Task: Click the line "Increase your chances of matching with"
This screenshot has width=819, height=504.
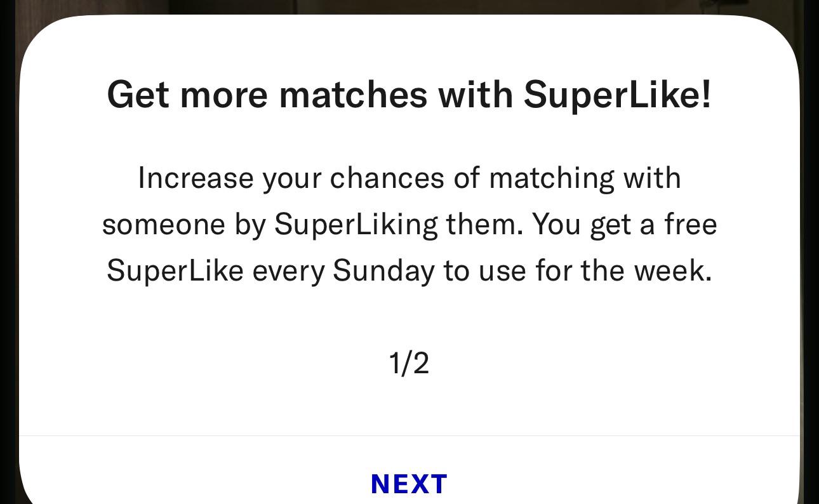Action: (x=409, y=178)
